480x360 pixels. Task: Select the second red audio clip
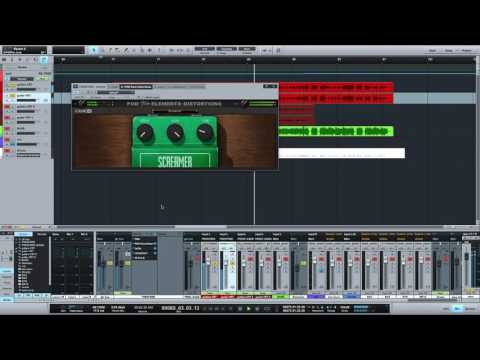click(x=336, y=98)
